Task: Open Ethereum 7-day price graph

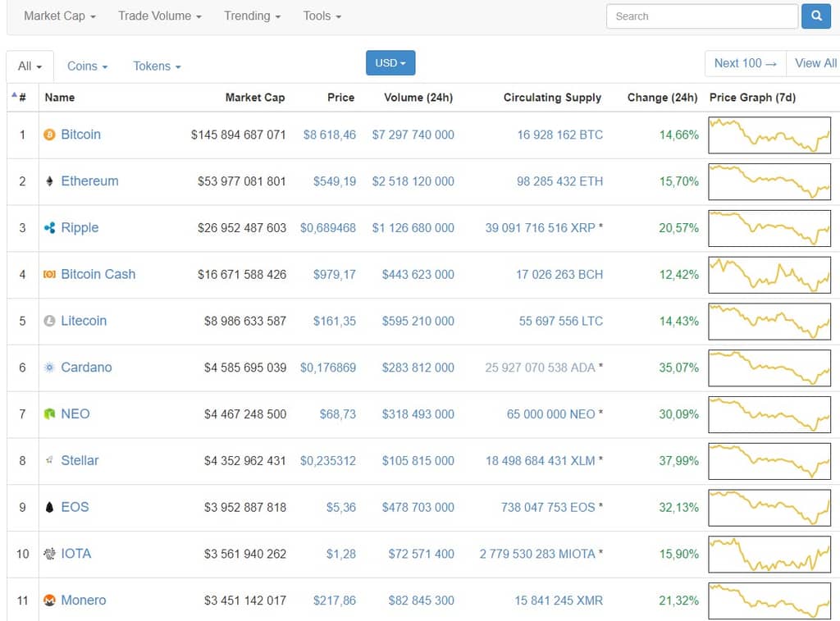Action: click(x=769, y=181)
